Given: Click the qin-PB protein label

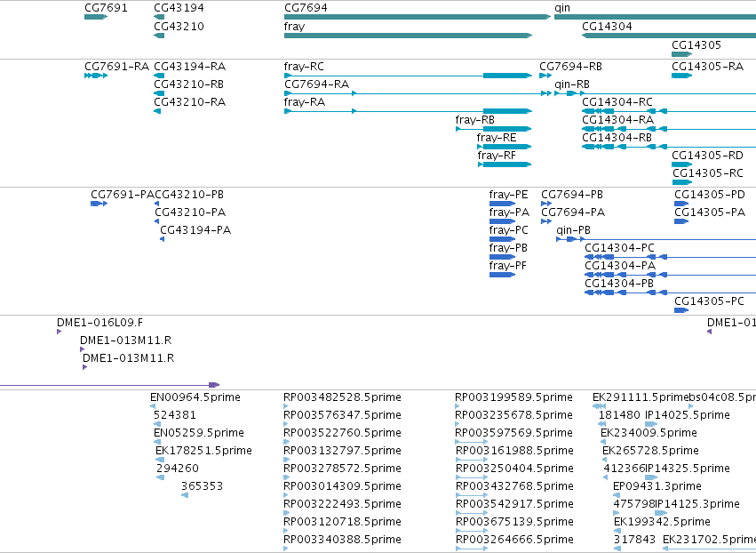Looking at the screenshot, I should coord(573,231).
